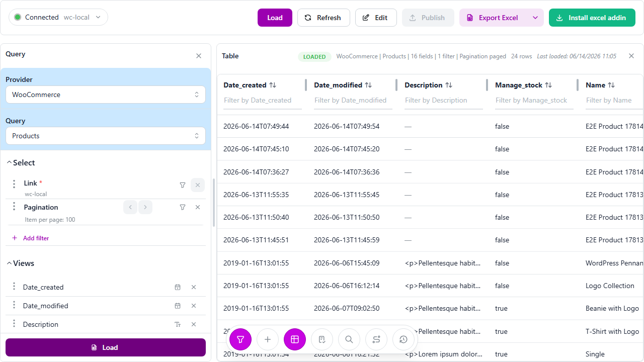Click the Edit button

(x=376, y=18)
